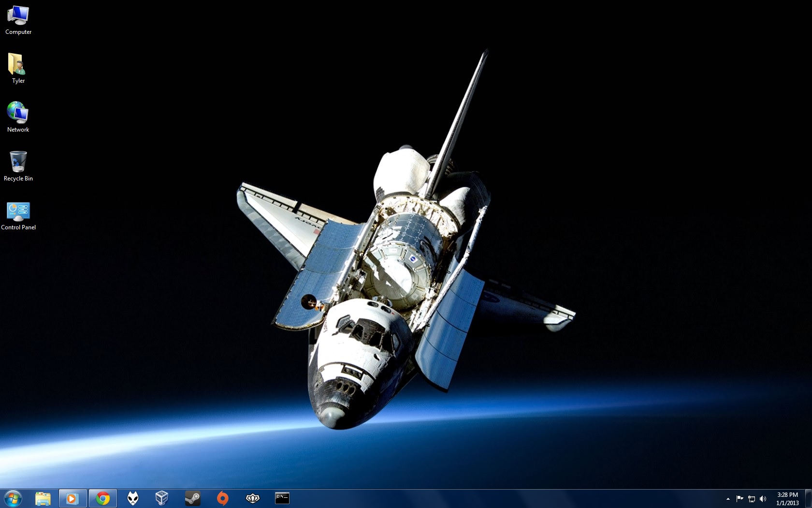Open the volume speaker control
The height and width of the screenshot is (508, 812).
click(763, 499)
